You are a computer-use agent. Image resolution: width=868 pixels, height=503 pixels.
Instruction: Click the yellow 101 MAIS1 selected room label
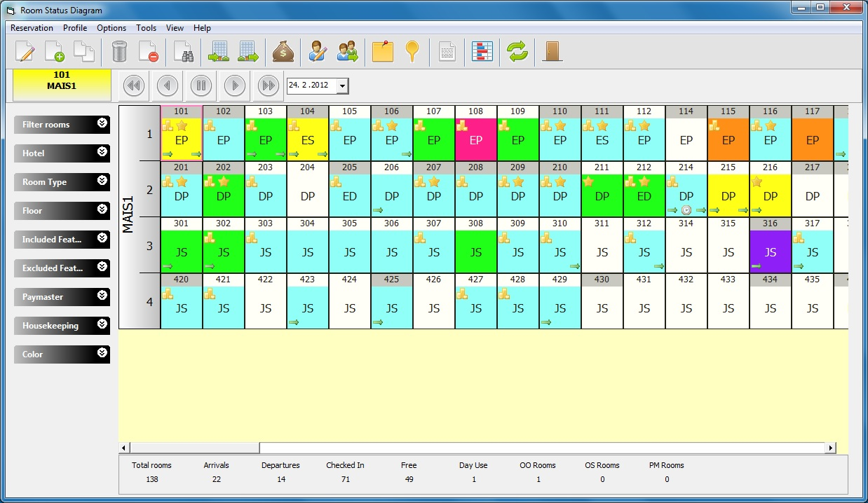coord(62,85)
